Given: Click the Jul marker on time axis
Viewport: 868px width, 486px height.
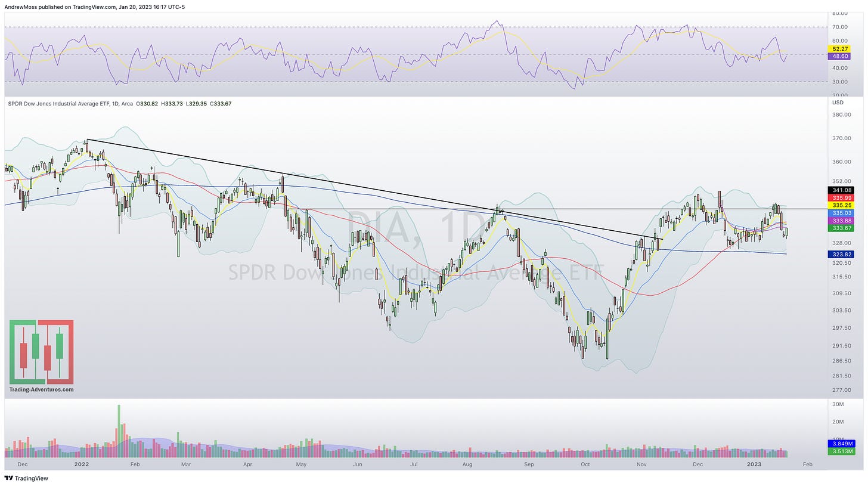Looking at the screenshot, I should [413, 463].
